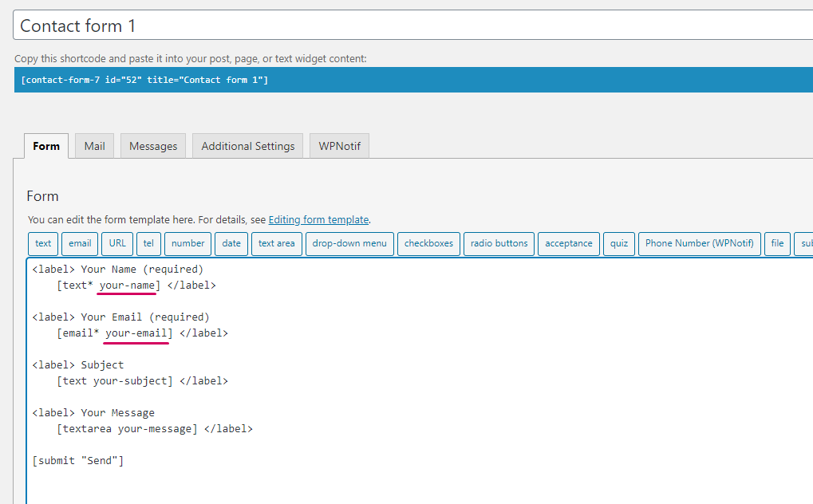This screenshot has width=813, height=504.
Task: Select the contact-form-7 shortcode text
Action: [144, 81]
